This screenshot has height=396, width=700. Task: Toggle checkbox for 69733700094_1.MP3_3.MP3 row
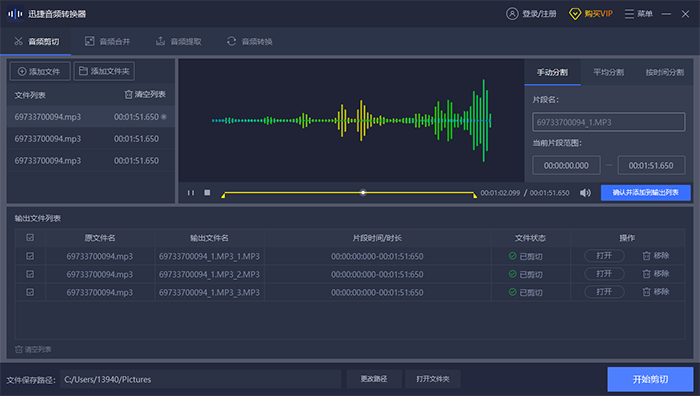click(30, 292)
